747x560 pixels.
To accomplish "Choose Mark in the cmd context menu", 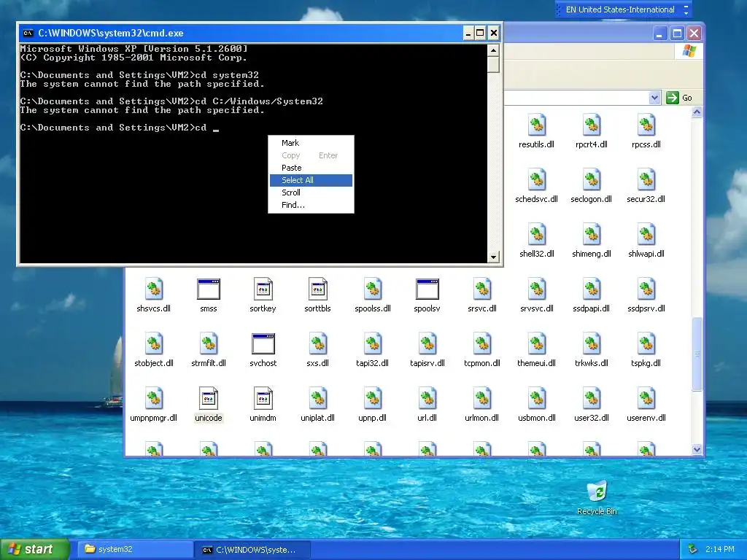I will point(311,143).
